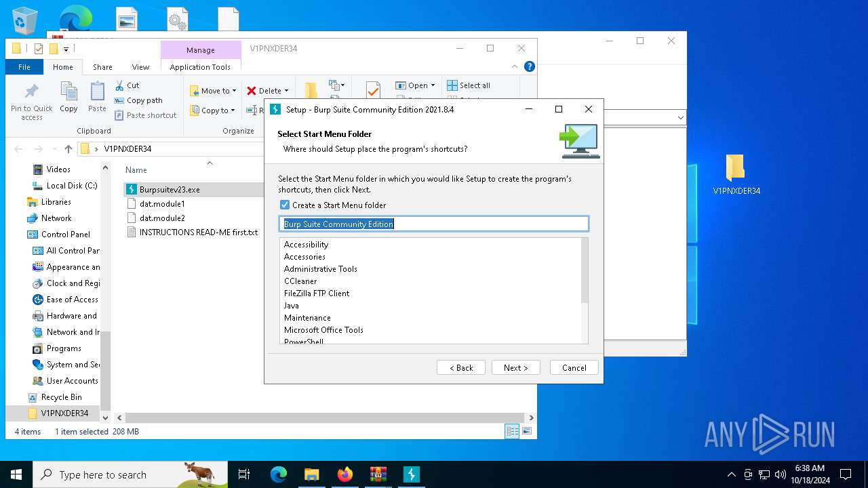868x488 pixels.
Task: Click the quick access Properties icon
Action: pos(39,49)
